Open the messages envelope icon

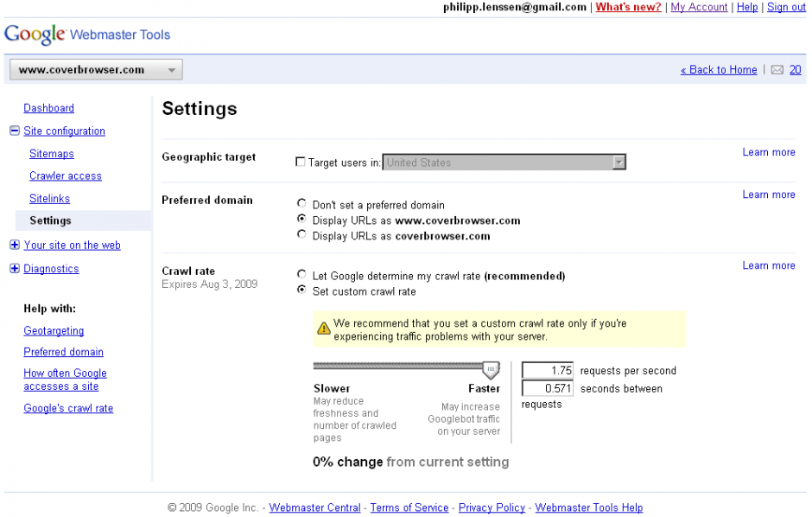click(x=777, y=70)
